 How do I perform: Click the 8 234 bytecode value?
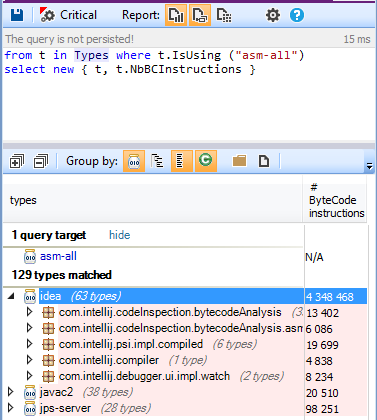tap(319, 377)
